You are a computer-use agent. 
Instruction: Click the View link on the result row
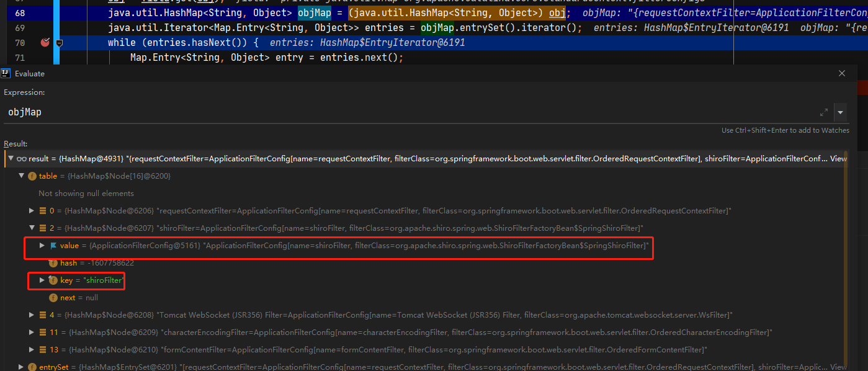click(838, 159)
